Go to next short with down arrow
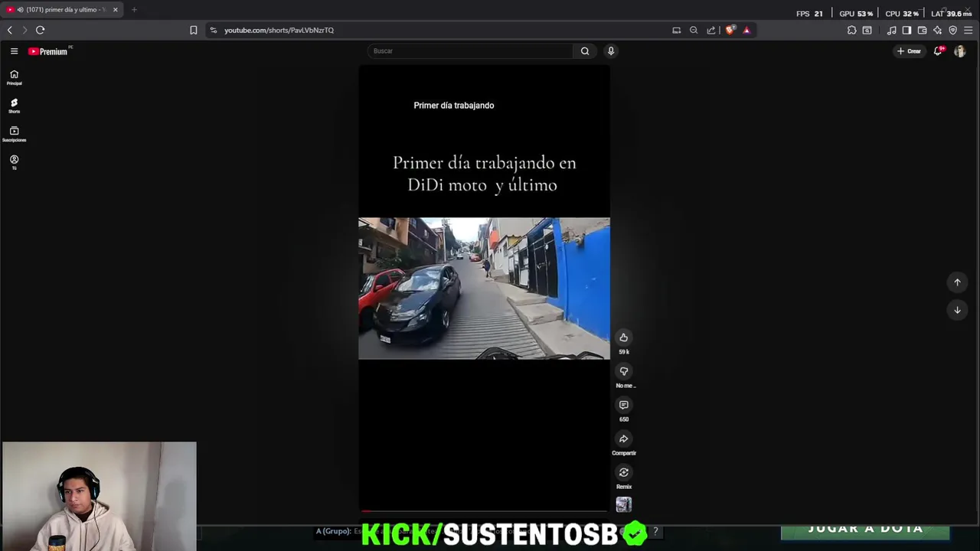Image resolution: width=980 pixels, height=551 pixels. (x=957, y=310)
